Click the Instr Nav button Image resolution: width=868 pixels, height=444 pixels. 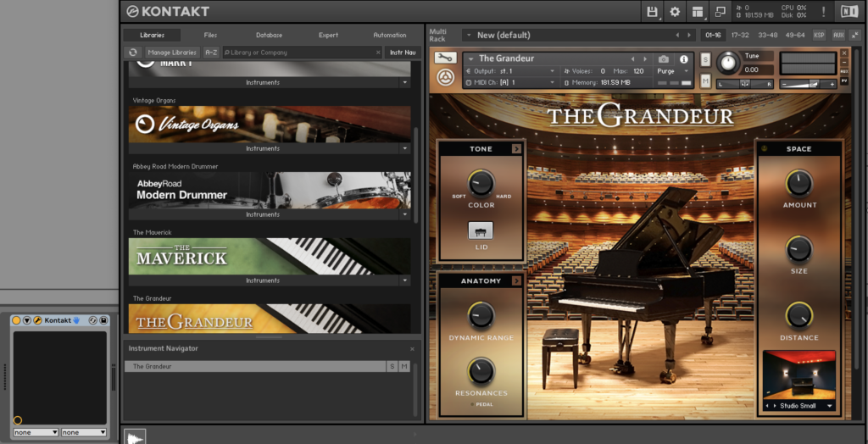pyautogui.click(x=402, y=53)
